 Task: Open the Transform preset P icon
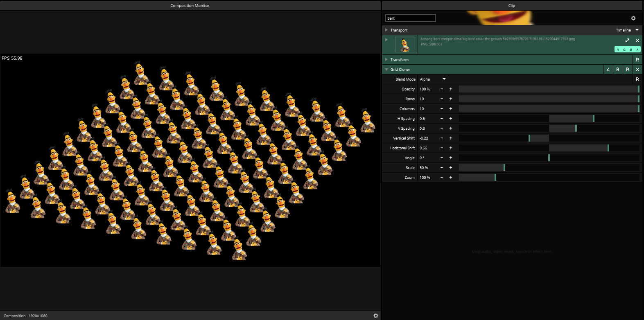click(637, 60)
